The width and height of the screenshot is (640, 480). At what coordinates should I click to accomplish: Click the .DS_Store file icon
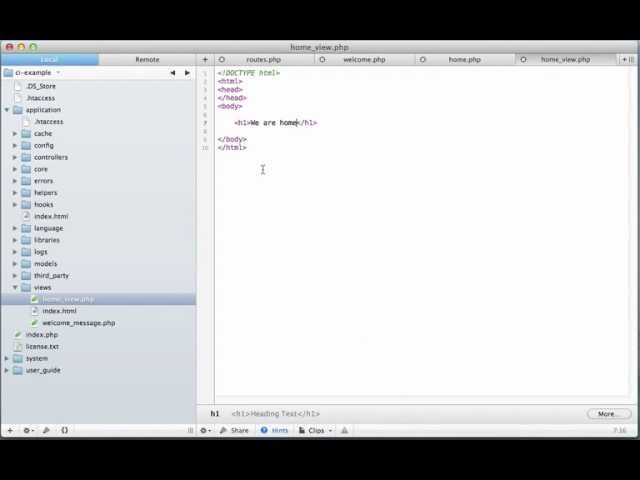click(18, 86)
